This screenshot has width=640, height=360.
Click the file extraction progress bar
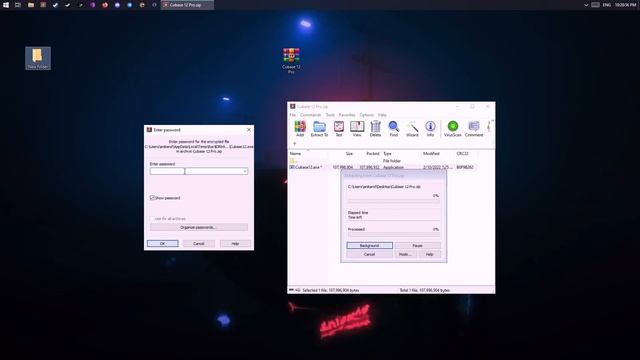pos(393,201)
